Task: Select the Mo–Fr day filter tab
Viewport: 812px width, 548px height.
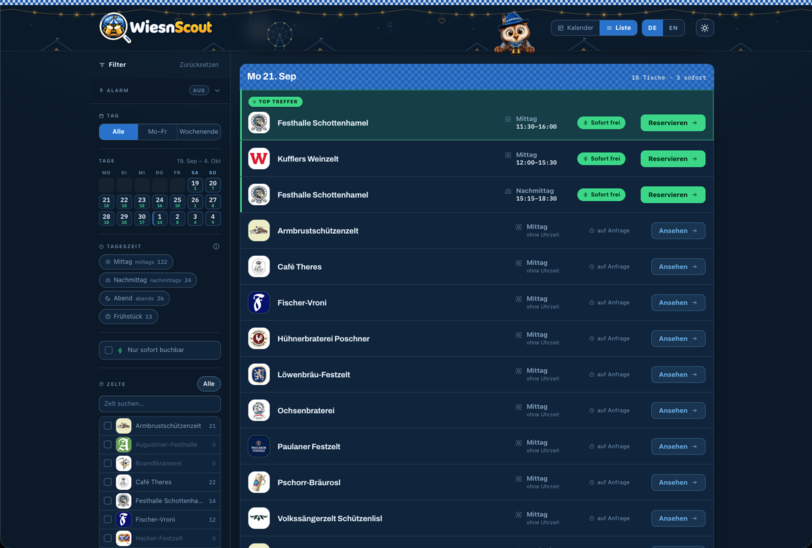Action: pos(157,132)
